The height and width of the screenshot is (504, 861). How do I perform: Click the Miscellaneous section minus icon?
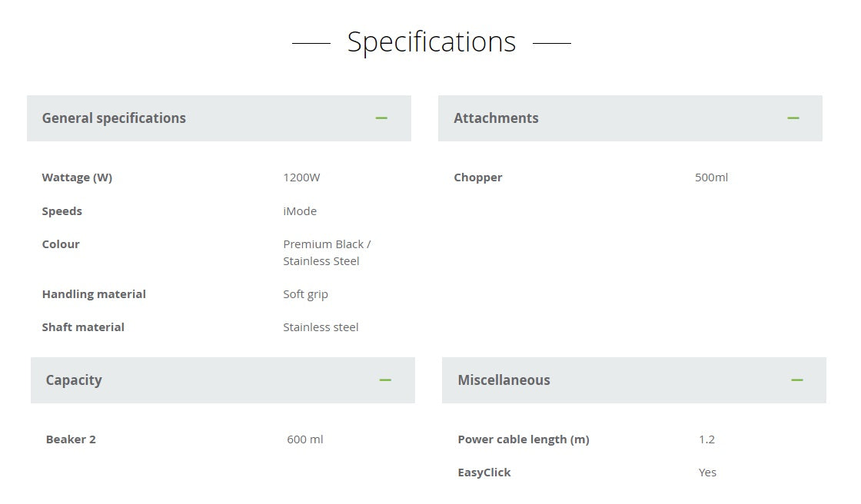pyautogui.click(x=797, y=380)
